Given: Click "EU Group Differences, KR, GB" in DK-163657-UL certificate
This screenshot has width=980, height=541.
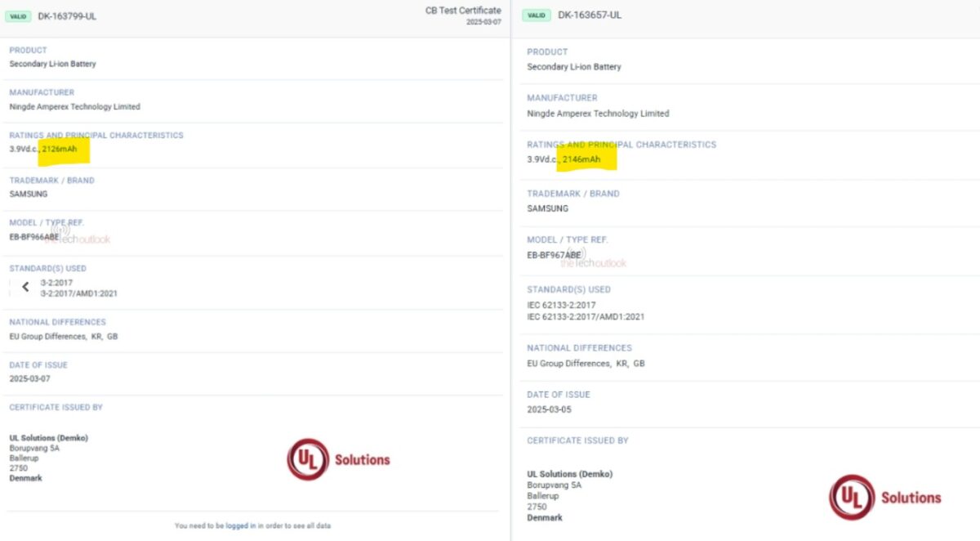Looking at the screenshot, I should click(x=586, y=364).
